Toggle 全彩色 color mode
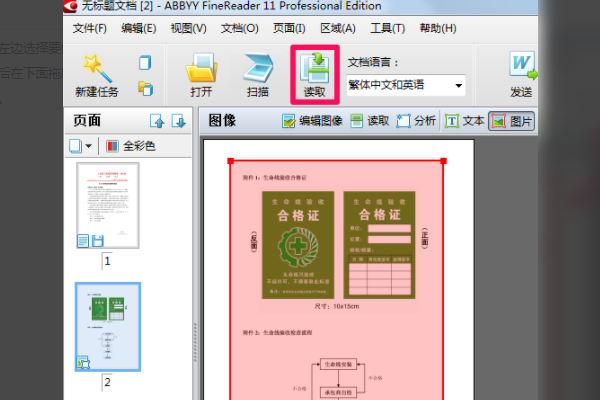 (x=130, y=146)
